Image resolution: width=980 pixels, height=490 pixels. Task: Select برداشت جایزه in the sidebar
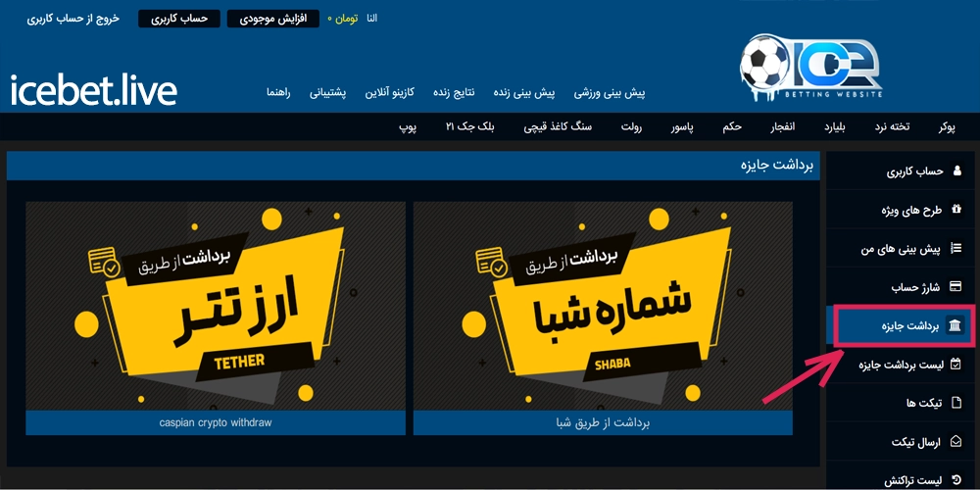click(901, 325)
